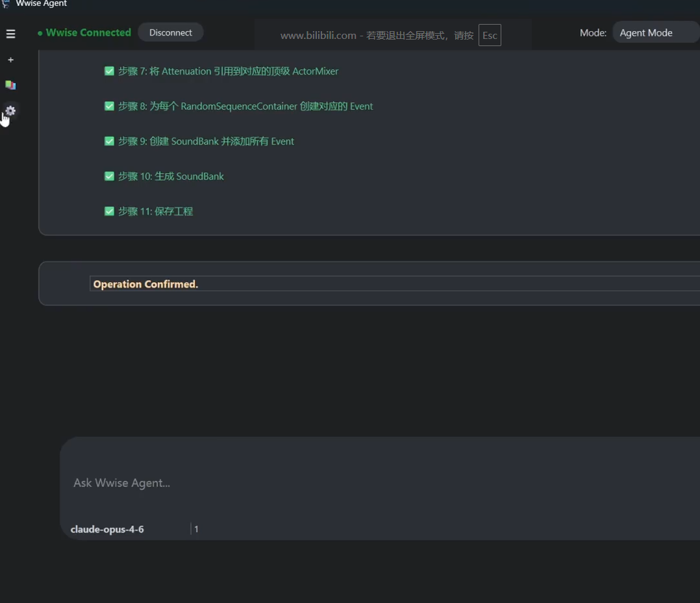Click the Operation Confirmed message
The image size is (700, 603).
tap(145, 284)
